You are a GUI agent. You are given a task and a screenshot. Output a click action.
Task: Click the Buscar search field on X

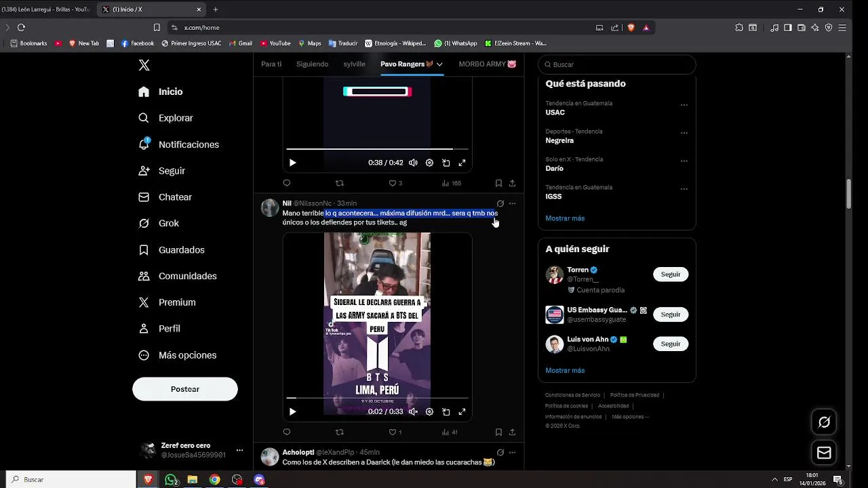click(x=617, y=64)
